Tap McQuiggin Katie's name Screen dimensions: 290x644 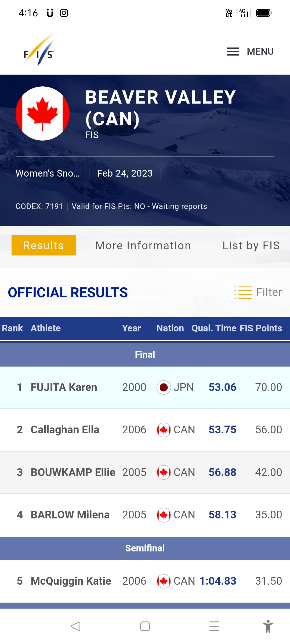71,581
